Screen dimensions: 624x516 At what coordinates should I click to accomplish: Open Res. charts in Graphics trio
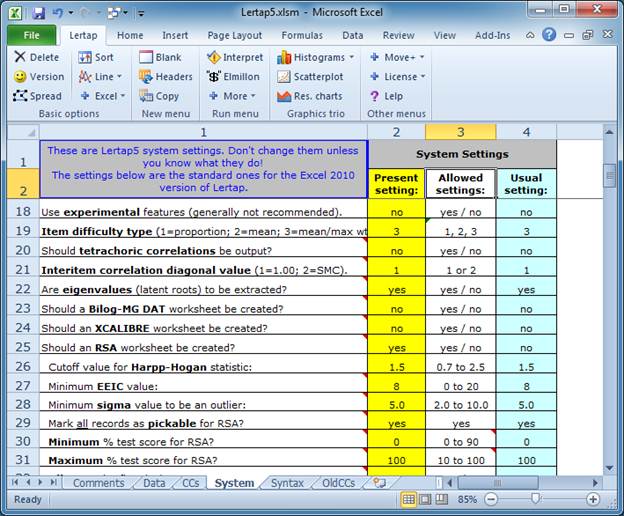(x=283, y=96)
